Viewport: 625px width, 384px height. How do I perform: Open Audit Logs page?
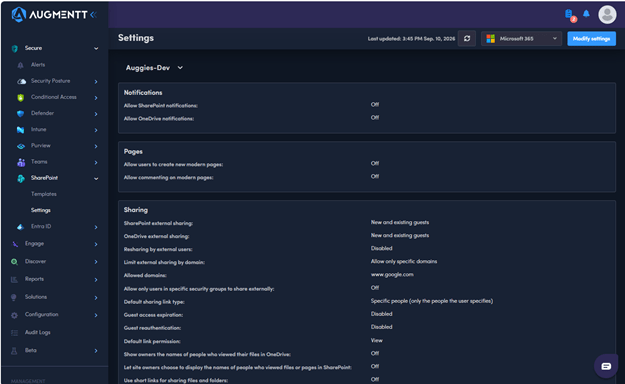click(x=37, y=332)
